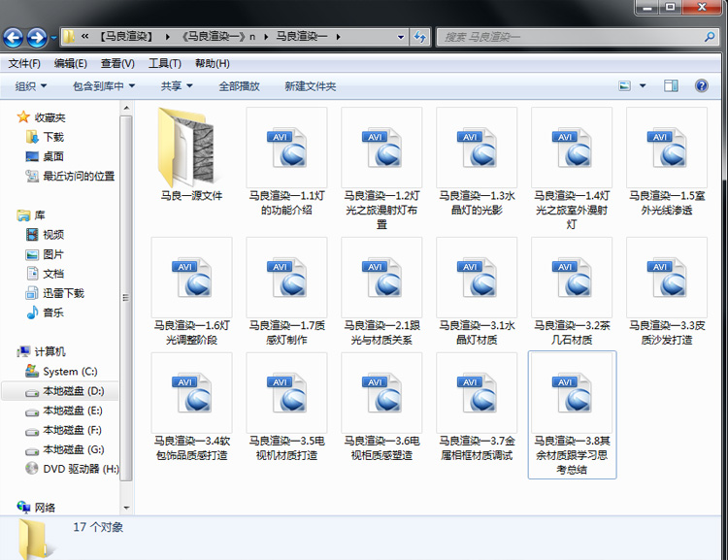Open 音乐 library
The height and width of the screenshot is (560, 728).
coord(53,313)
